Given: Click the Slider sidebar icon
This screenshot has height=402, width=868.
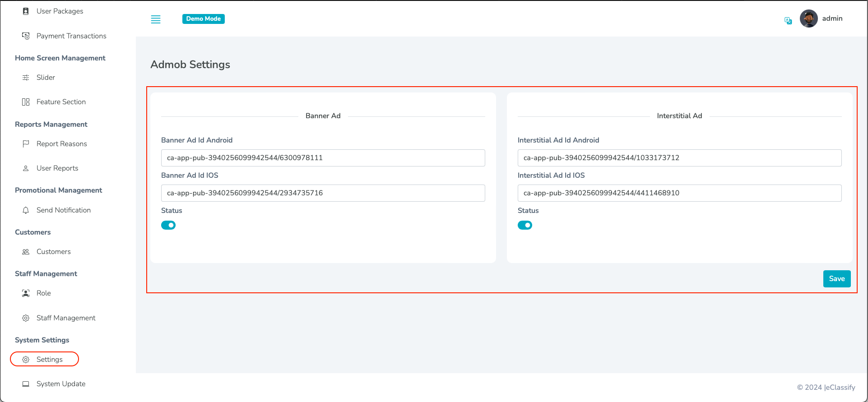Looking at the screenshot, I should (x=26, y=78).
